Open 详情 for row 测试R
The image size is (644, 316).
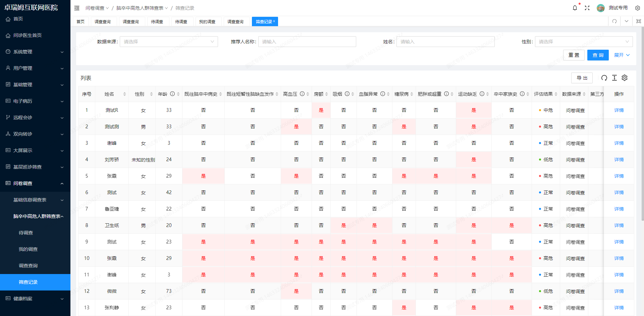coord(619,110)
